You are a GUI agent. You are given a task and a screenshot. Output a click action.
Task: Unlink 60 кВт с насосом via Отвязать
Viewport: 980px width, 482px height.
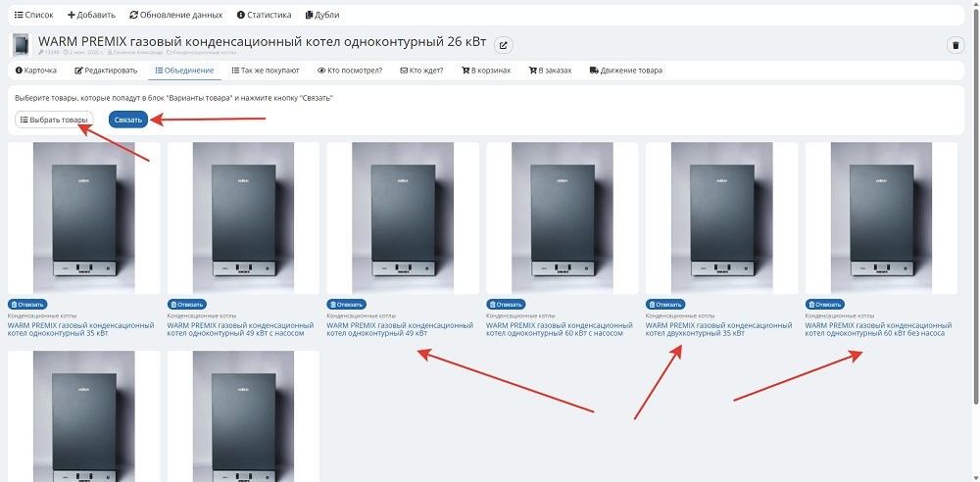tap(506, 305)
